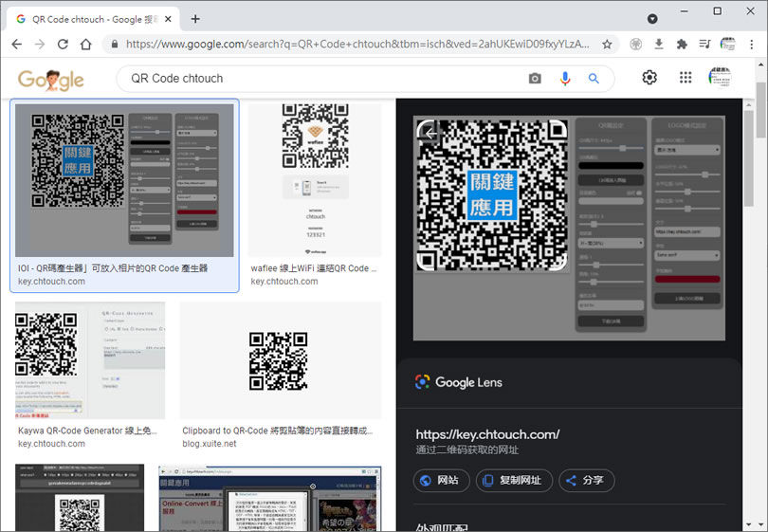Open the https://key.chtouch.com/ link
Screen dimensions: 768x532
click(x=487, y=434)
